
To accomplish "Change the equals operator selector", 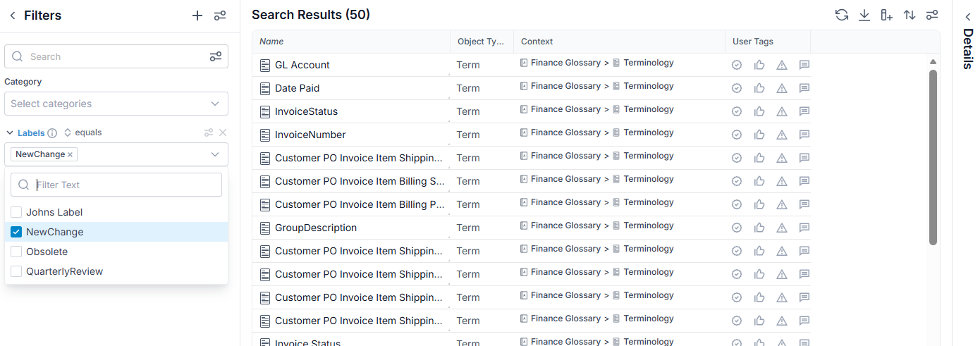I will (82, 132).
